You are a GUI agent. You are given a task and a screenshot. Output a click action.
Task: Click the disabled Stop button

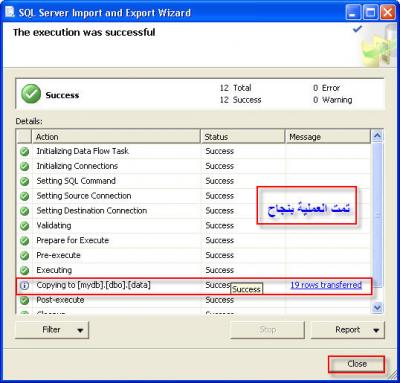point(267,330)
